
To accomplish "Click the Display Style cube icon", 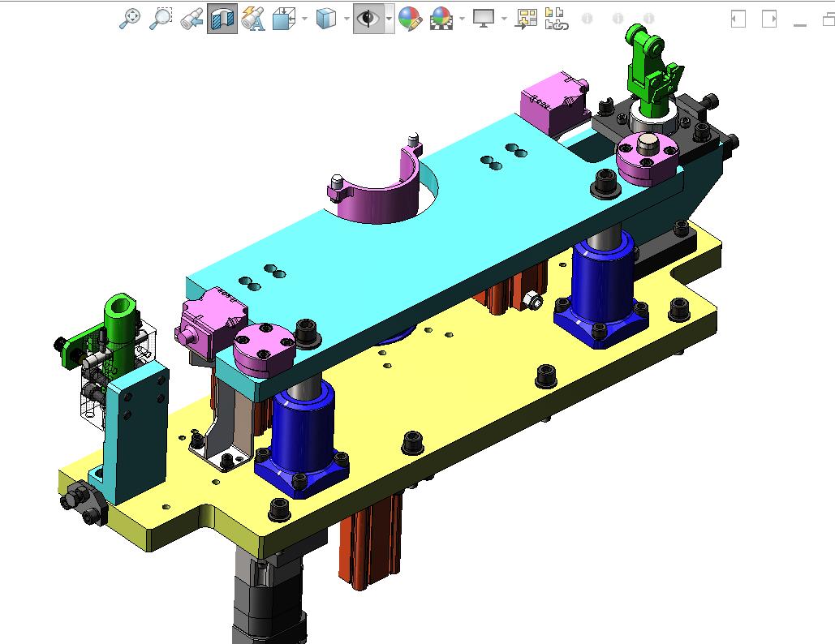I will tap(326, 19).
